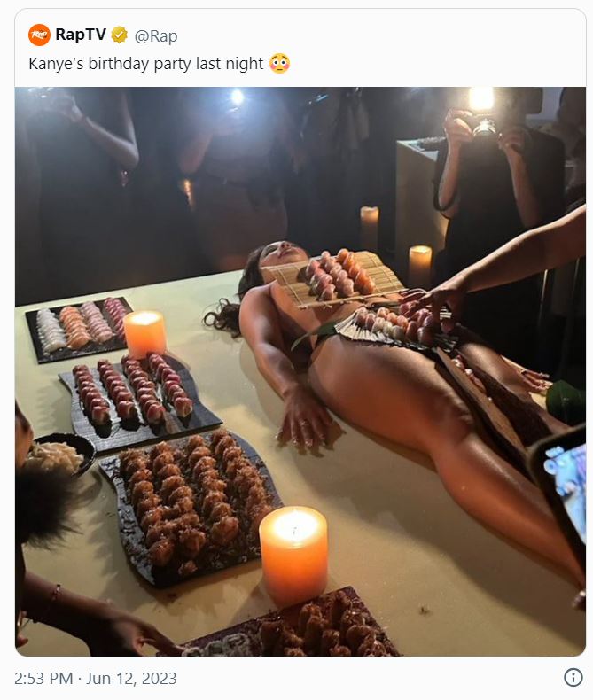
Task: Click the orange RapTV profile avatar
Action: click(39, 35)
